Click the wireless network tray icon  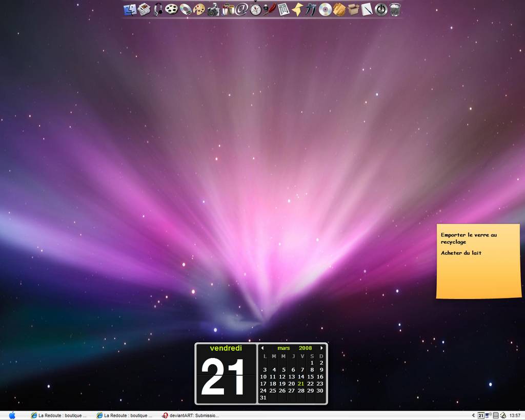tap(488, 415)
